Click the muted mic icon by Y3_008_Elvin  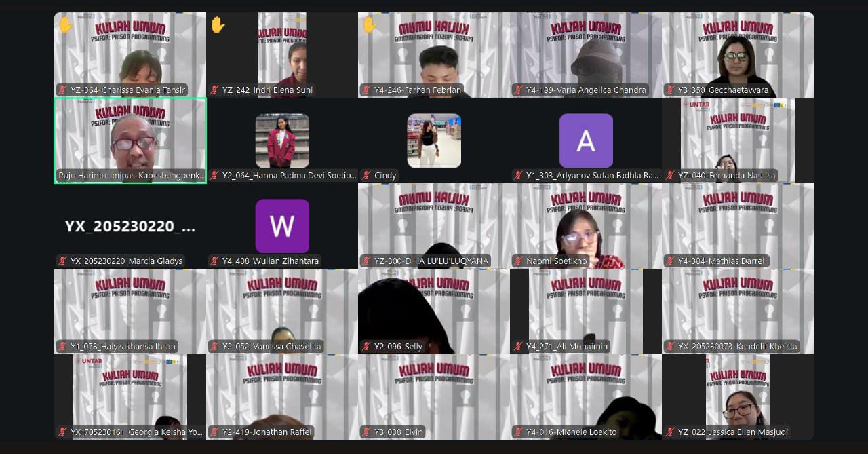click(x=366, y=432)
